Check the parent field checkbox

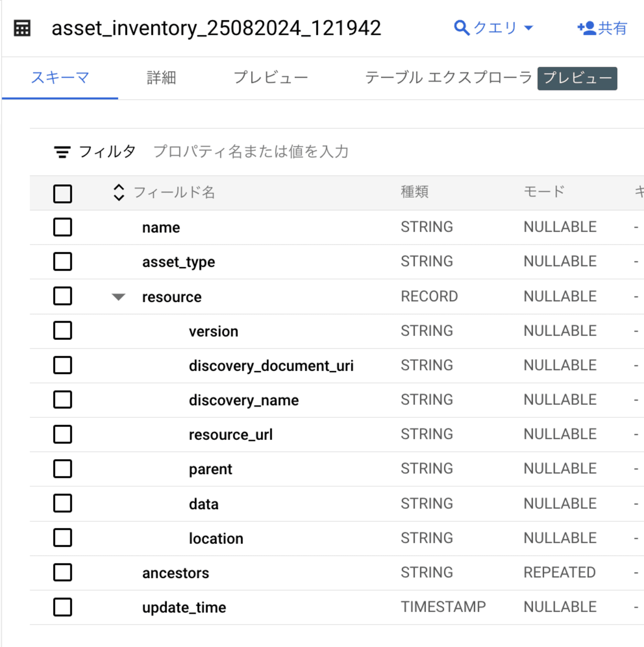63,469
